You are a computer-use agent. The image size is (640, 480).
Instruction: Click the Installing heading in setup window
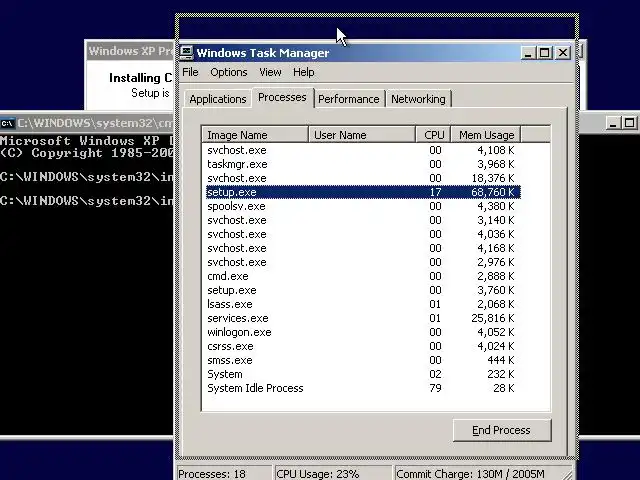point(140,78)
